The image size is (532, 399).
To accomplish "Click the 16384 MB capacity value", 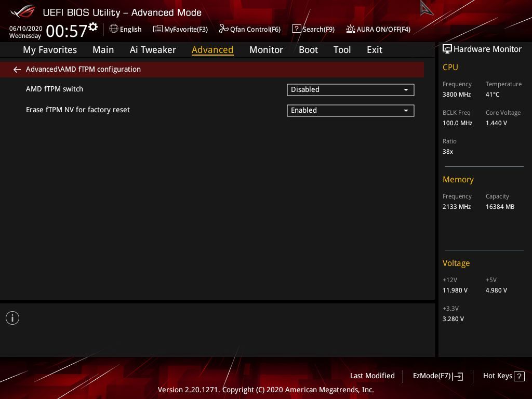I will 500,207.
